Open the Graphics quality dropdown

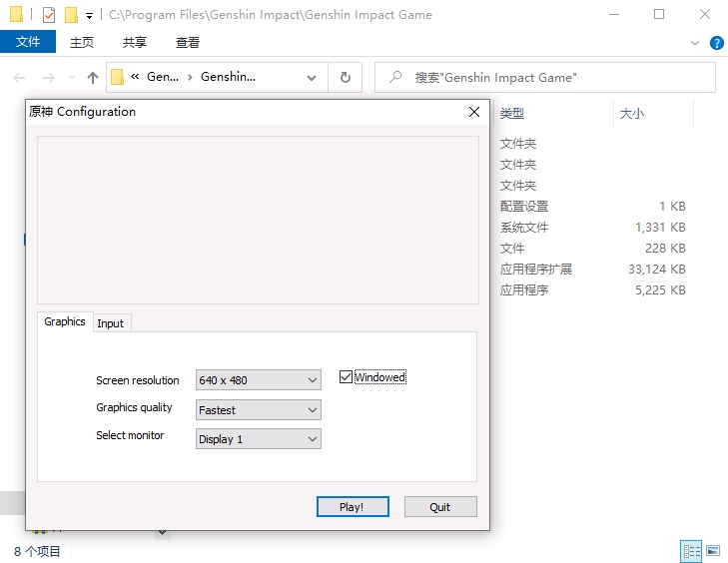coord(258,410)
